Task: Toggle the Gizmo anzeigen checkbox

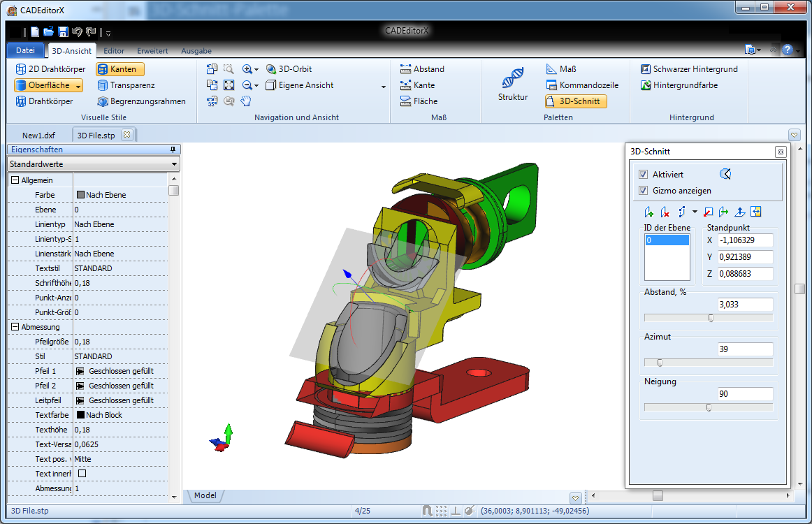Action: point(644,190)
